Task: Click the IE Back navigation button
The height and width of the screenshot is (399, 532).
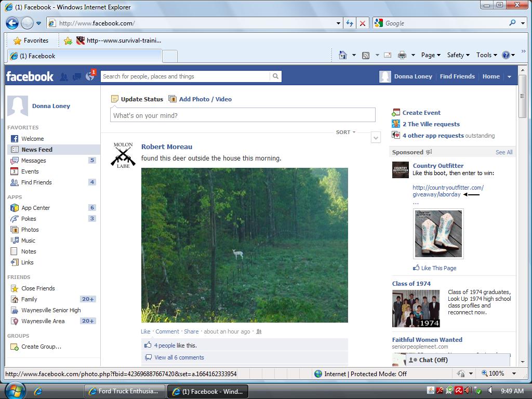Action: (12, 23)
